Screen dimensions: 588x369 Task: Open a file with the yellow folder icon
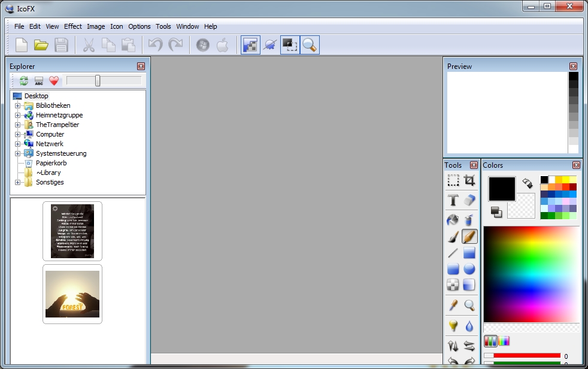41,45
